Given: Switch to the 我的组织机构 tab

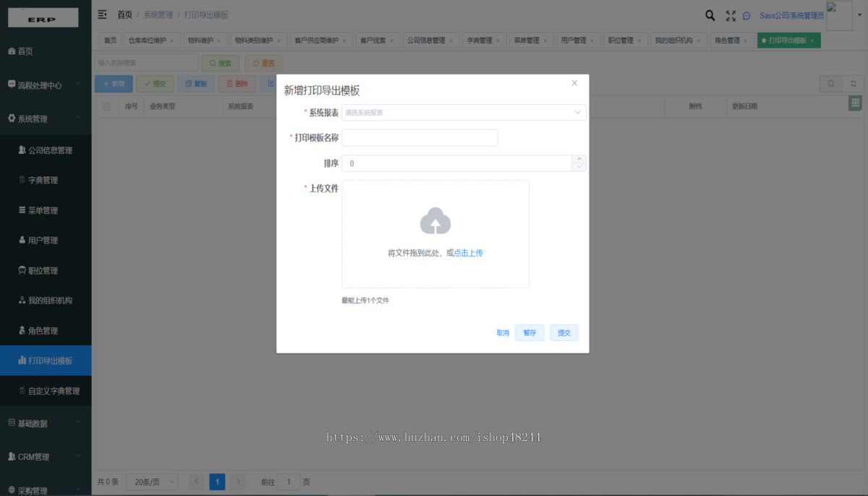Looking at the screenshot, I should click(678, 40).
